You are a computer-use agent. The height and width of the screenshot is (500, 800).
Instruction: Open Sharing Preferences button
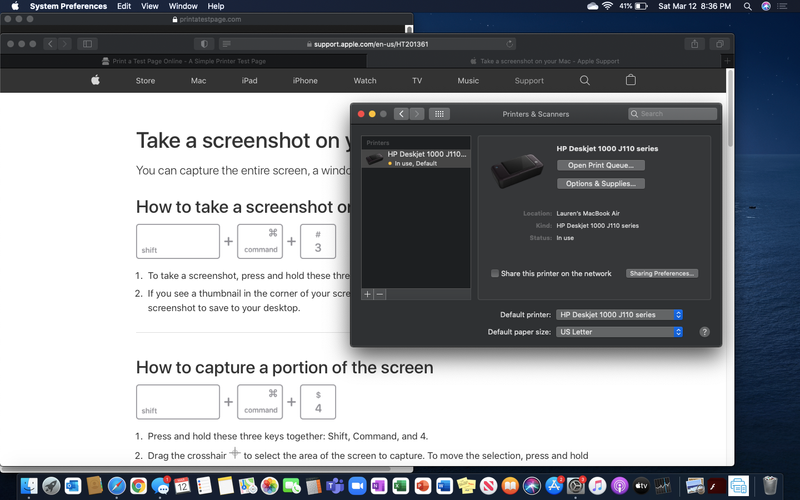[x=662, y=273]
